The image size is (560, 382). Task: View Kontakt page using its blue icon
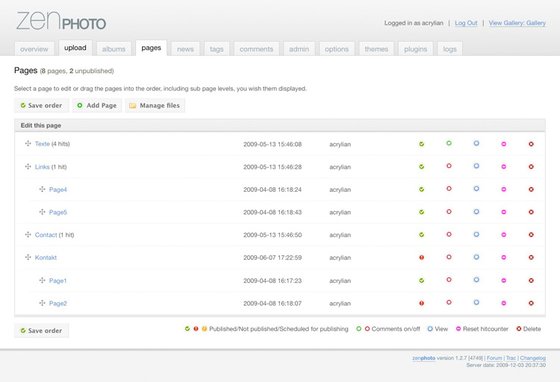(x=476, y=257)
